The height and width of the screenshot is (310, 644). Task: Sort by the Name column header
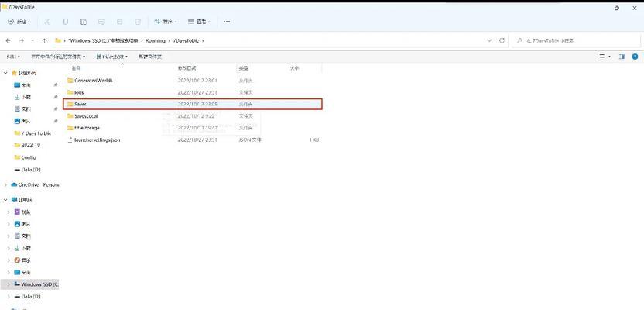pyautogui.click(x=76, y=68)
